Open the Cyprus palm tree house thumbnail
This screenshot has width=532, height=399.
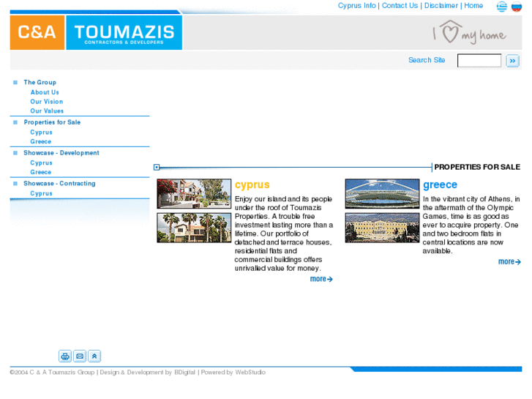coord(194,228)
